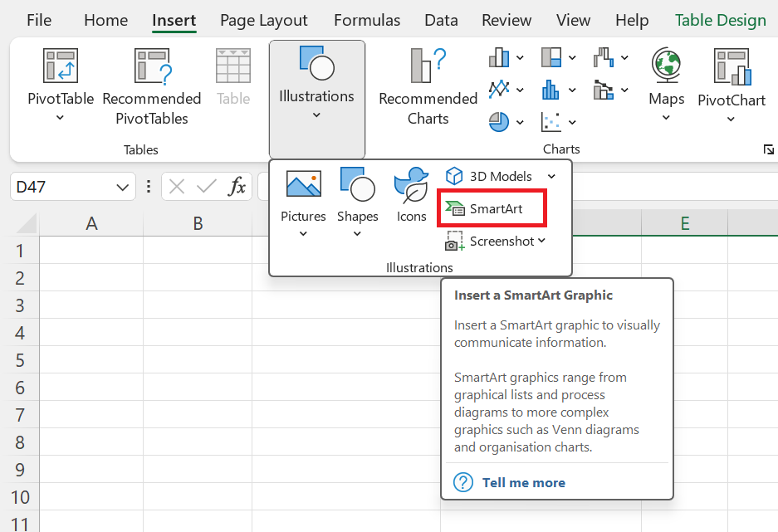Viewport: 778px width, 532px height.
Task: Click the three-dot formula bar handle
Action: click(149, 187)
